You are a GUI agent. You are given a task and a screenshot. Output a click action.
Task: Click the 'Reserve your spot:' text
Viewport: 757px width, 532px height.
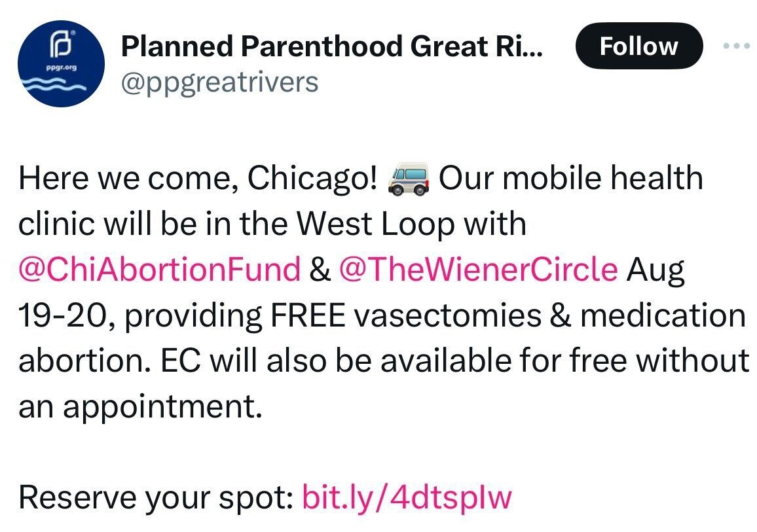(156, 497)
